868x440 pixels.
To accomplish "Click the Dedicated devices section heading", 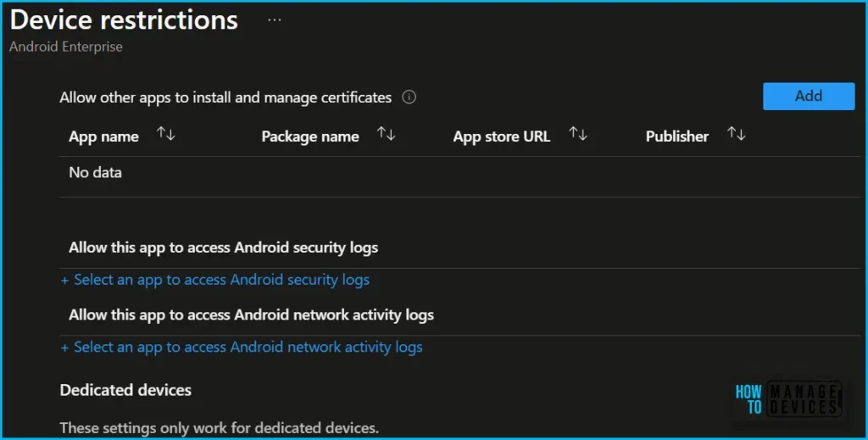I will point(125,390).
